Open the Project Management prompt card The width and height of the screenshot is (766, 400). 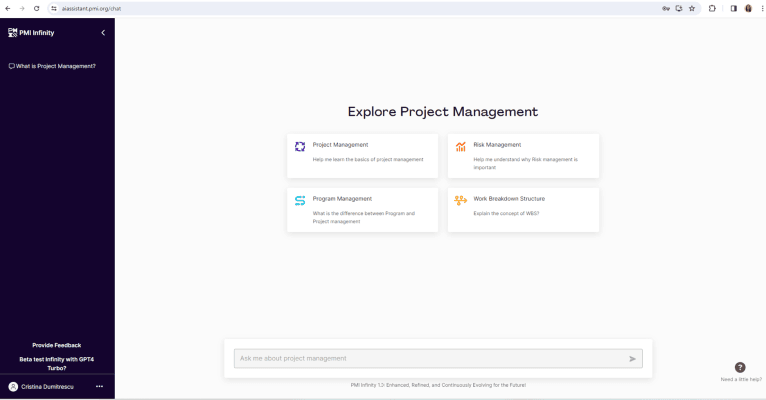[x=362, y=155]
